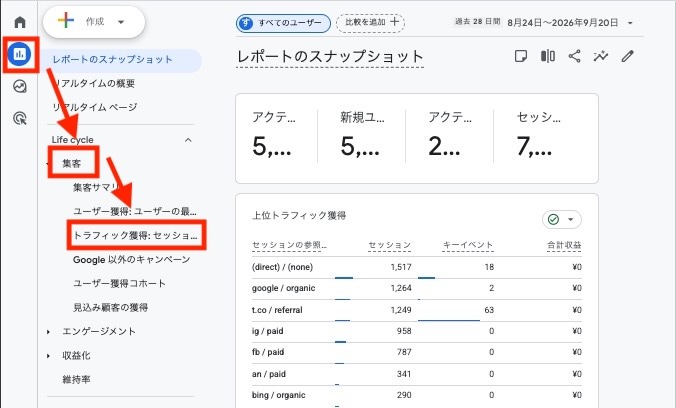Open トラフィック獲得: セッショ... report
This screenshot has width=676, height=408.
pyautogui.click(x=135, y=235)
